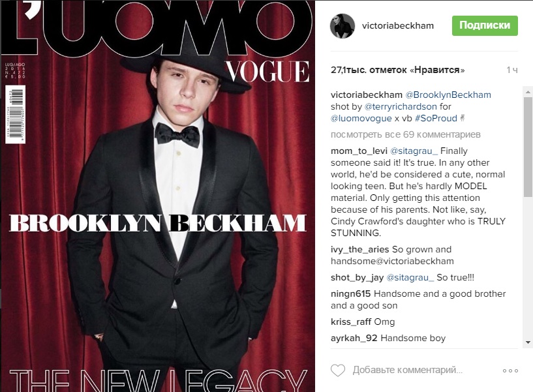Screen dimensions: 533x392
Task: Click the comments scrollbar thumb
Action: point(528,147)
